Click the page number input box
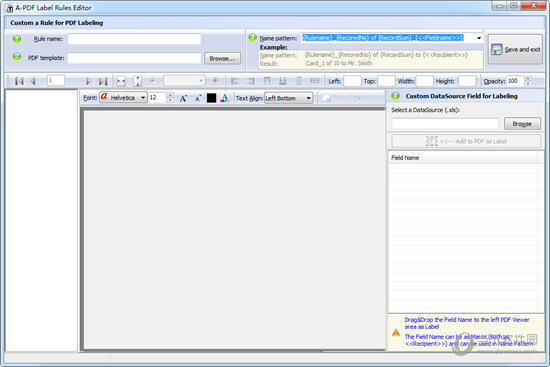The image size is (550, 367). (x=56, y=81)
